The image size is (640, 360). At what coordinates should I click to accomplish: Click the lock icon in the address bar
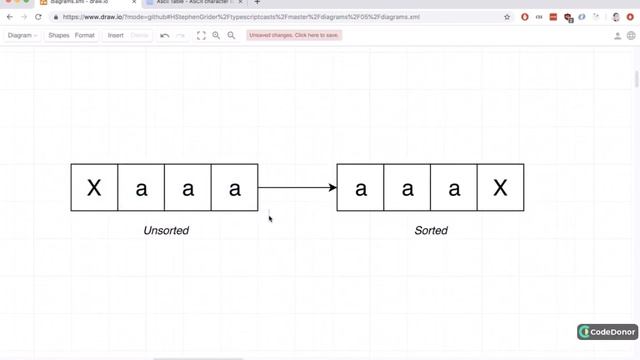tap(56, 17)
